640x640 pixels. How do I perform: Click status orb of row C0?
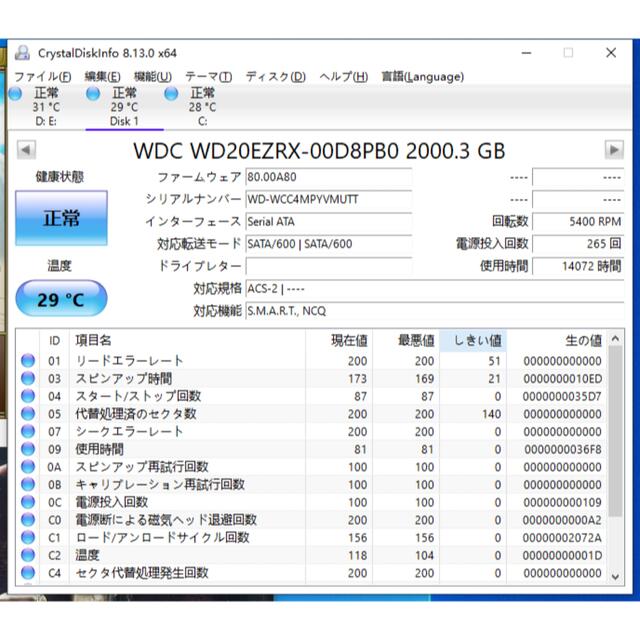[28, 520]
